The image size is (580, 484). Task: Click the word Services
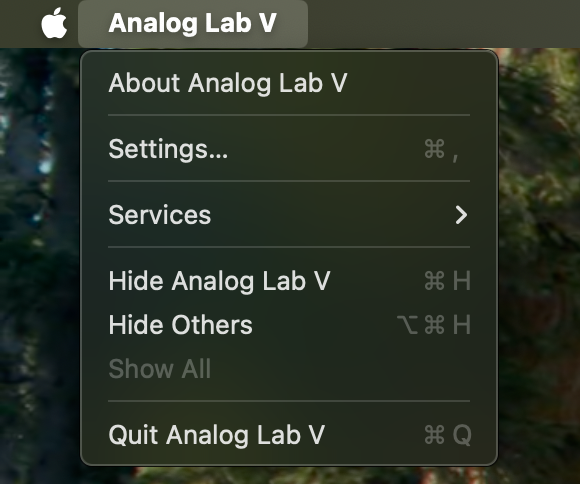tap(160, 215)
